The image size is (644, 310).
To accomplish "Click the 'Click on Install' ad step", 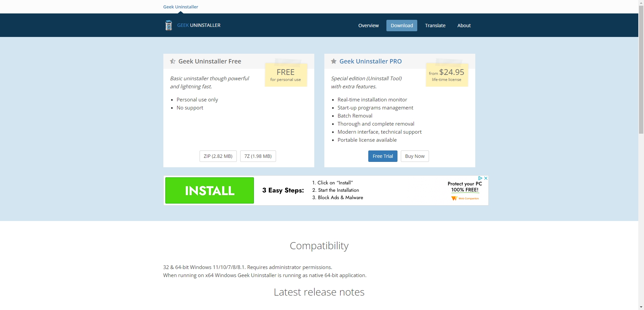I will (333, 183).
